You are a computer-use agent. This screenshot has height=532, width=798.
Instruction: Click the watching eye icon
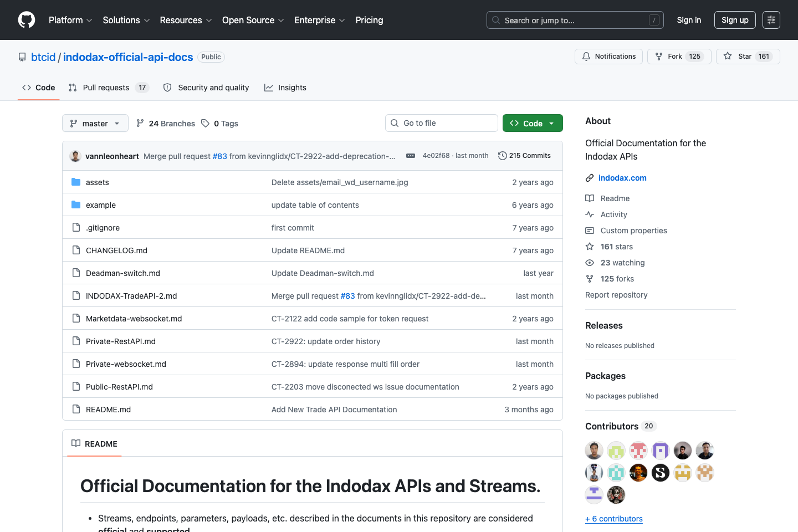[x=590, y=263]
